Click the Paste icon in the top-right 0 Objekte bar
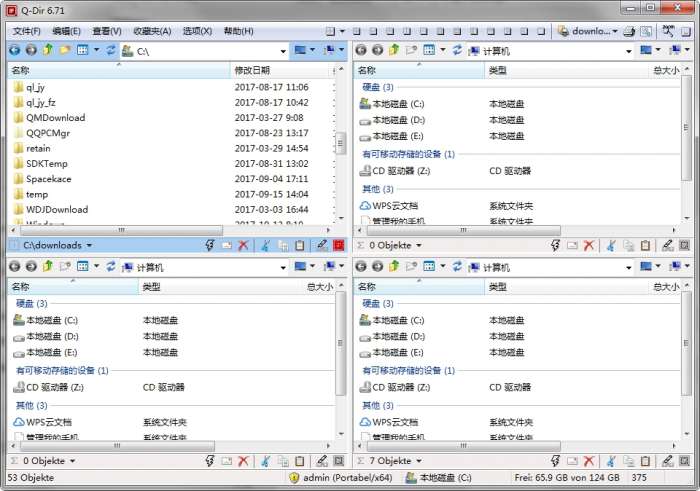The image size is (700, 491). point(646,245)
